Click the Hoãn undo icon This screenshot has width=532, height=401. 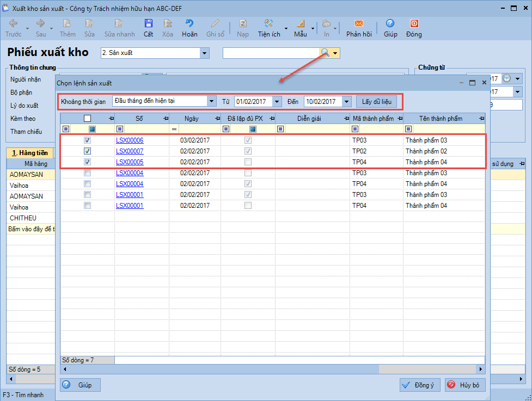click(x=189, y=24)
